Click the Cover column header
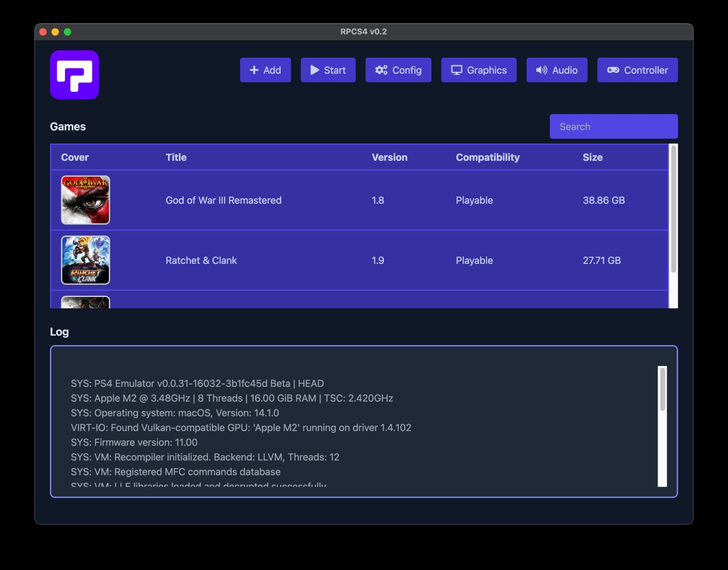728x570 pixels. coord(75,157)
